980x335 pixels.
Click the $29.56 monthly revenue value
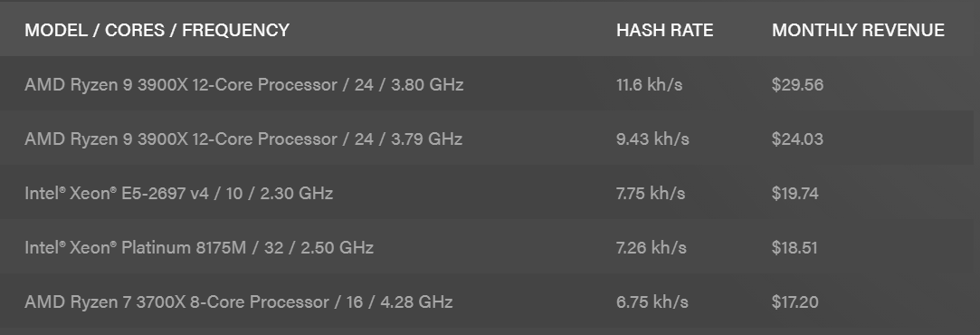[797, 85]
